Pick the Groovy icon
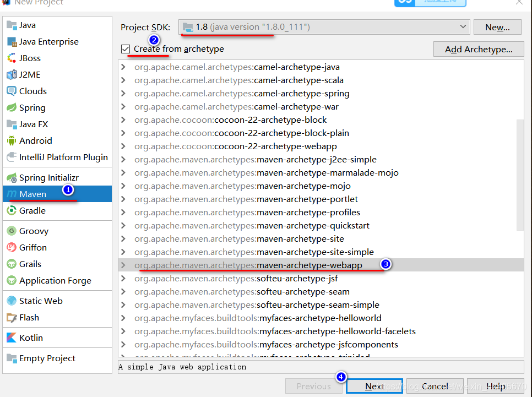This screenshot has height=397, width=532. (x=12, y=231)
